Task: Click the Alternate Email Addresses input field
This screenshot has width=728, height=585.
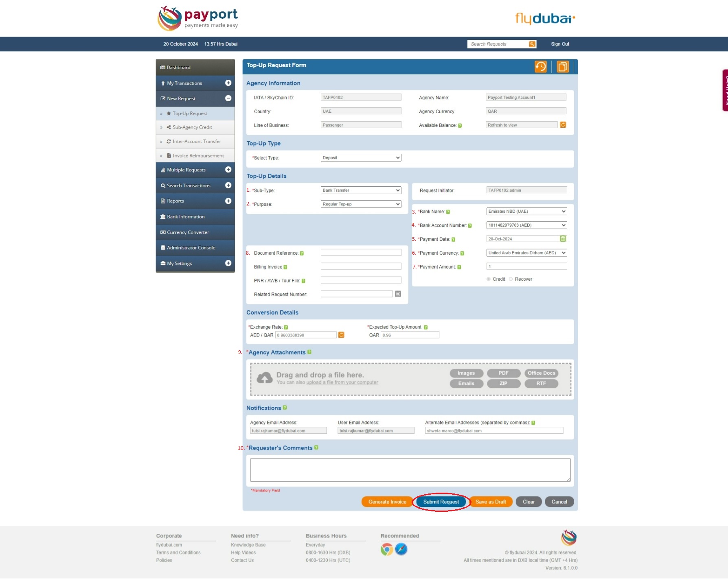Action: pyautogui.click(x=494, y=430)
